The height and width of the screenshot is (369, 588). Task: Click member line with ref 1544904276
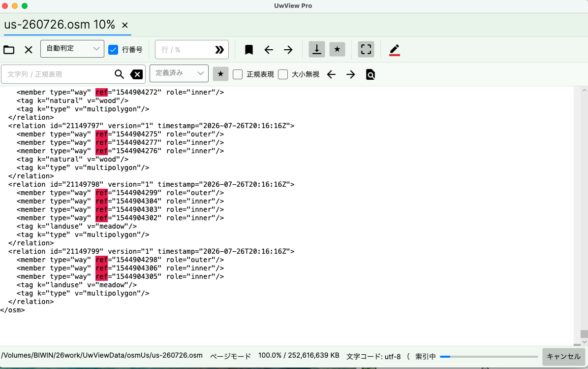(121, 151)
